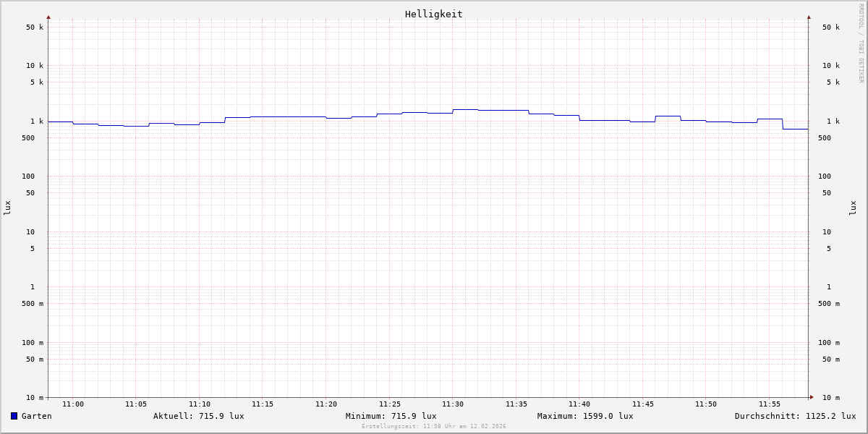Click the RRDTOOL / TOBI OETIKER watermark
The width and height of the screenshot is (868, 434).
point(861,43)
